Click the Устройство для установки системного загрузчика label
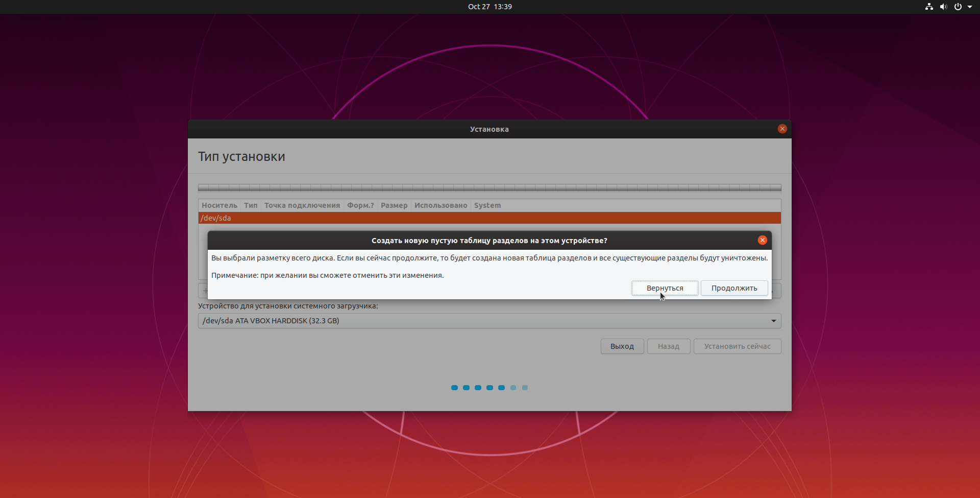This screenshot has height=498, width=980. point(288,306)
